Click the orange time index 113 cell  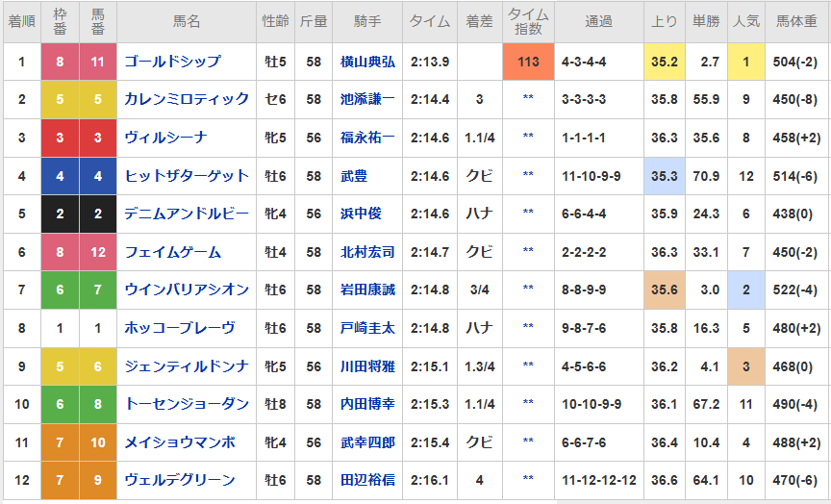pos(528,62)
